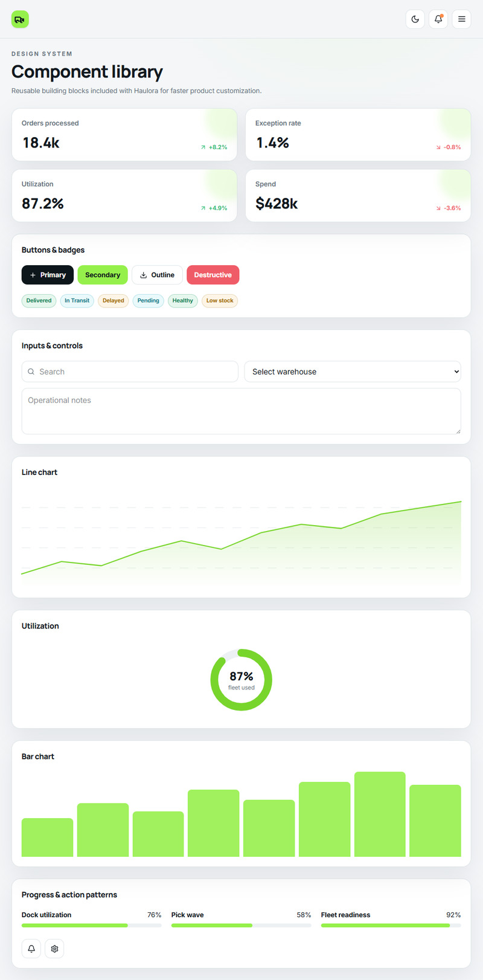Click the 76% dock utilization value

point(155,915)
